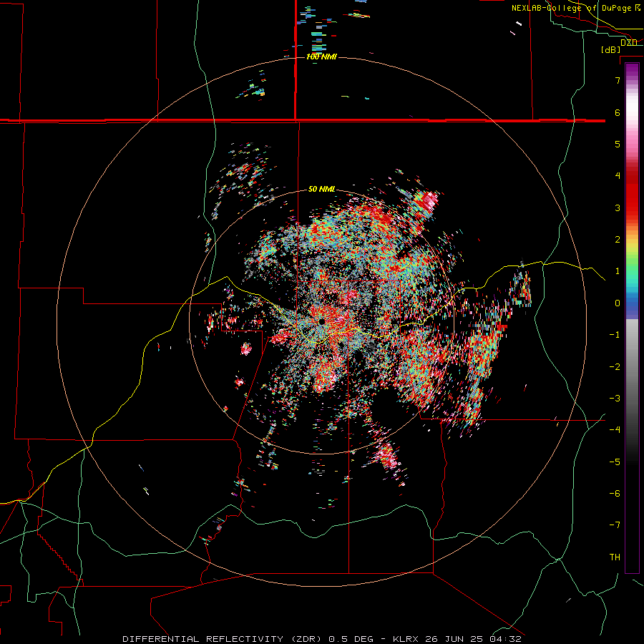This screenshot has height=644, width=644.
Task: Click the black radar site dot at center
Action: click(321, 321)
